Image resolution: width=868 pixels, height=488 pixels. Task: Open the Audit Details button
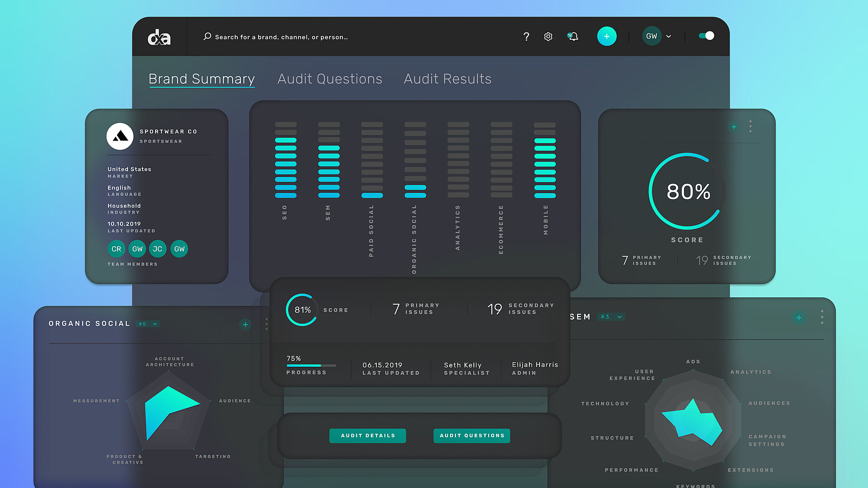368,436
